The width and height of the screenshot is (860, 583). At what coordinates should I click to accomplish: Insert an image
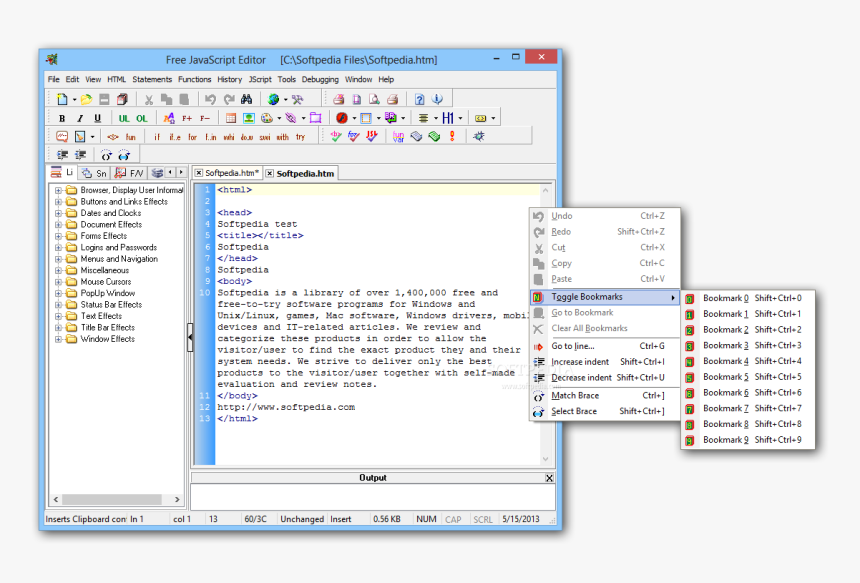click(248, 117)
